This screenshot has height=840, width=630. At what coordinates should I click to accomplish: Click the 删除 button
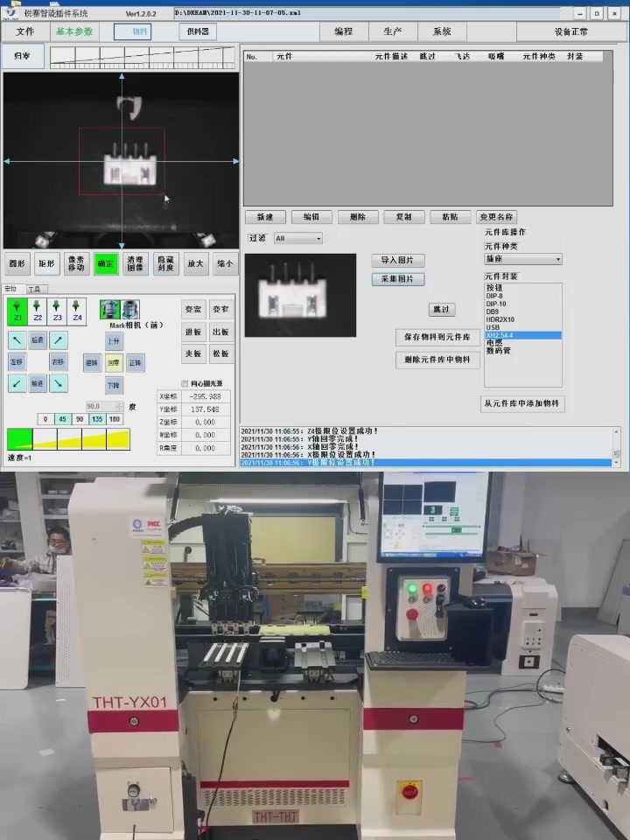357,217
